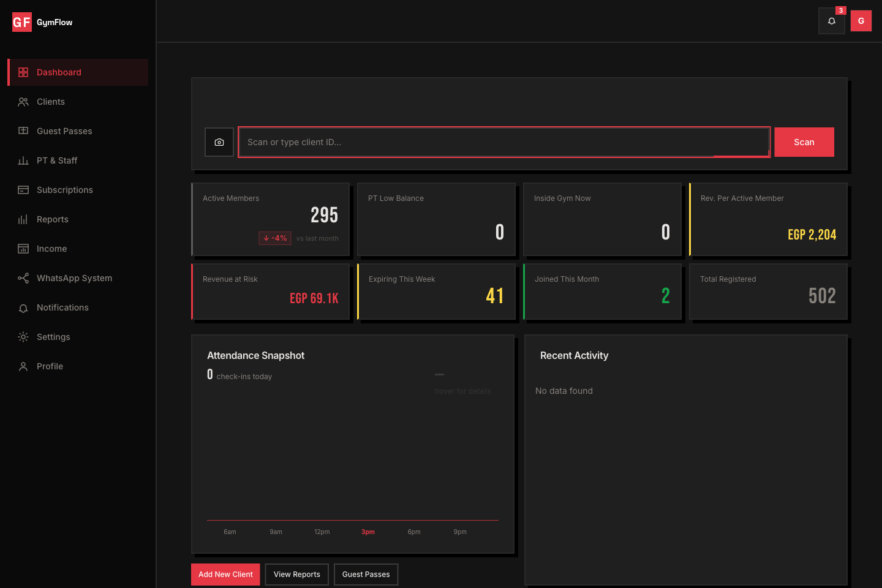Click Add New Client button
The width and height of the screenshot is (882, 588).
[x=225, y=575]
